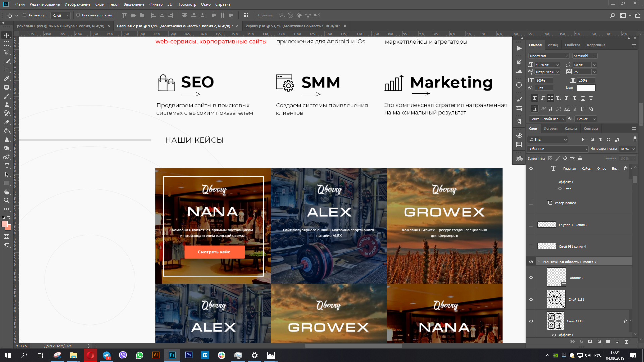The image size is (644, 362).
Task: Open the Слой auto-select target dropdown
Action: (61, 15)
